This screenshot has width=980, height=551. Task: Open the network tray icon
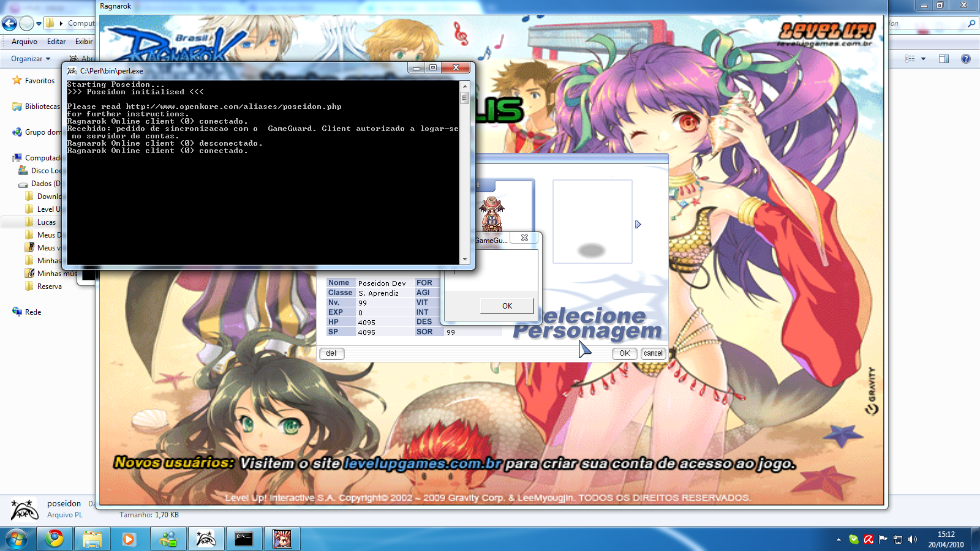(898, 539)
